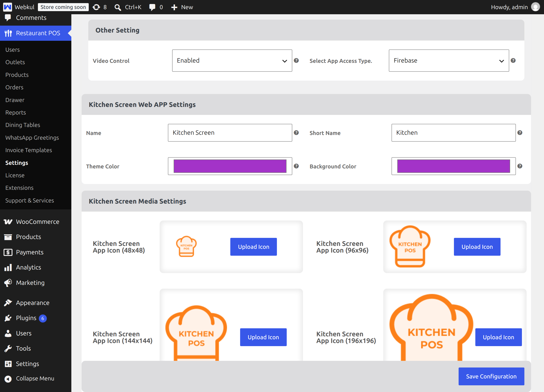Click the 96x96 Kitchen POS icon thumbnail
This screenshot has width=544, height=392.
click(410, 247)
